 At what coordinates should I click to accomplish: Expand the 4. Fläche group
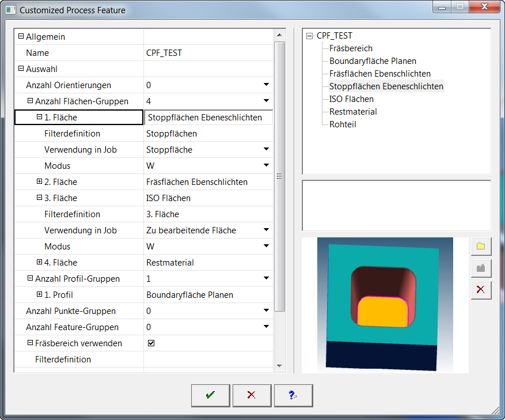[x=39, y=262]
